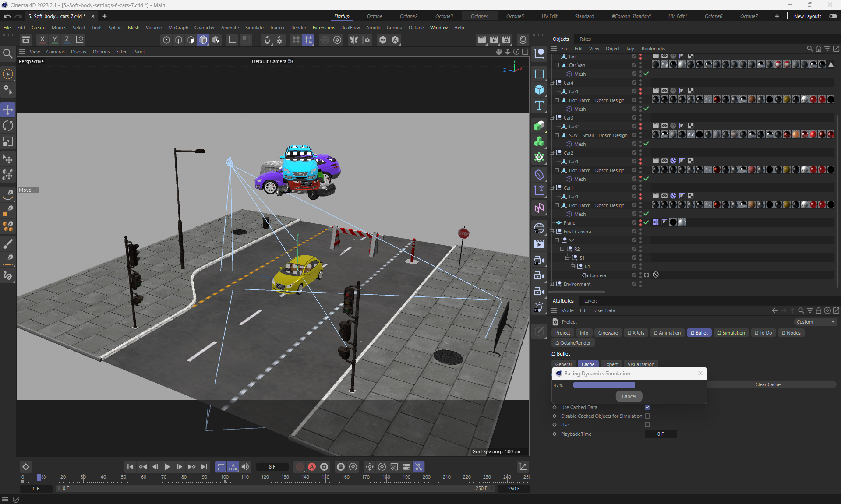841x504 pixels.
Task: Click the Playback Time input field
Action: tap(661, 434)
